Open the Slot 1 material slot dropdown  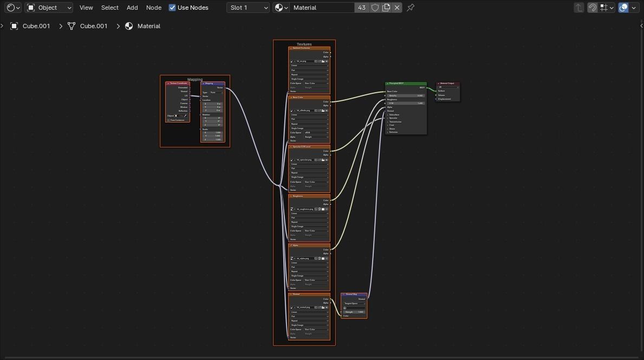[248, 8]
